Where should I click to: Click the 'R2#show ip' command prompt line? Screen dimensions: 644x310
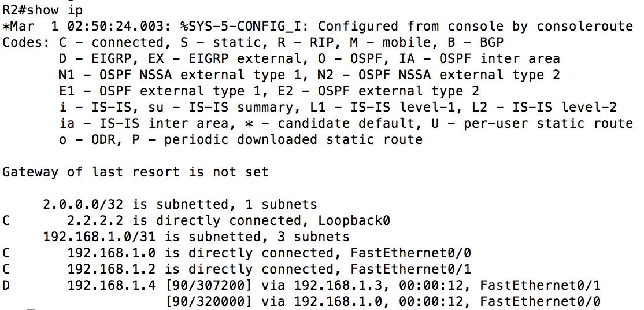click(43, 10)
